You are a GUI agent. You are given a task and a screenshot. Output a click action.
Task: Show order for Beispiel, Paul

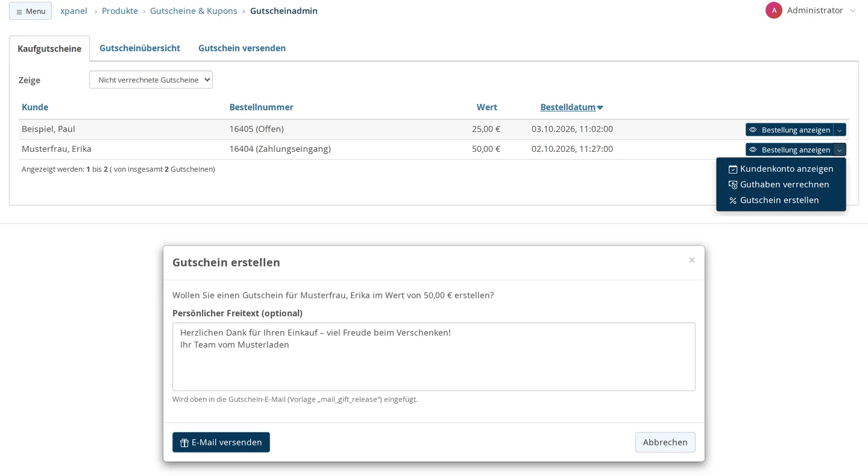790,130
